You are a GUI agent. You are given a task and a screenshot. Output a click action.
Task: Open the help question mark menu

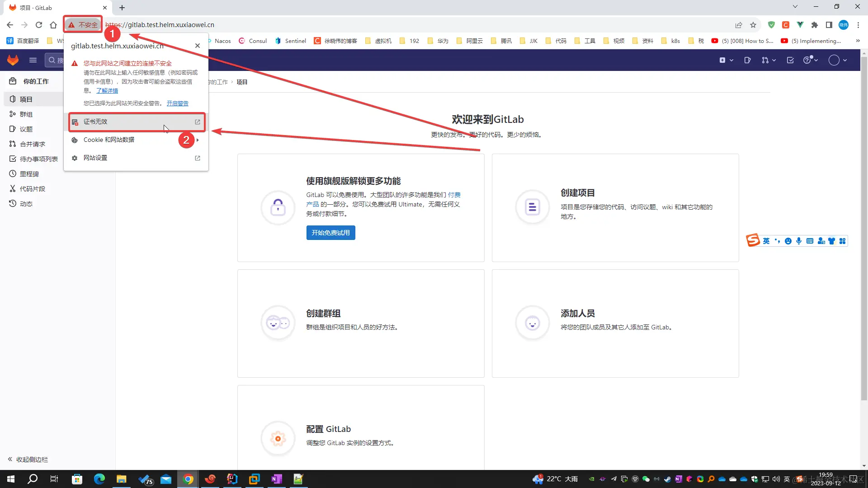(x=810, y=60)
